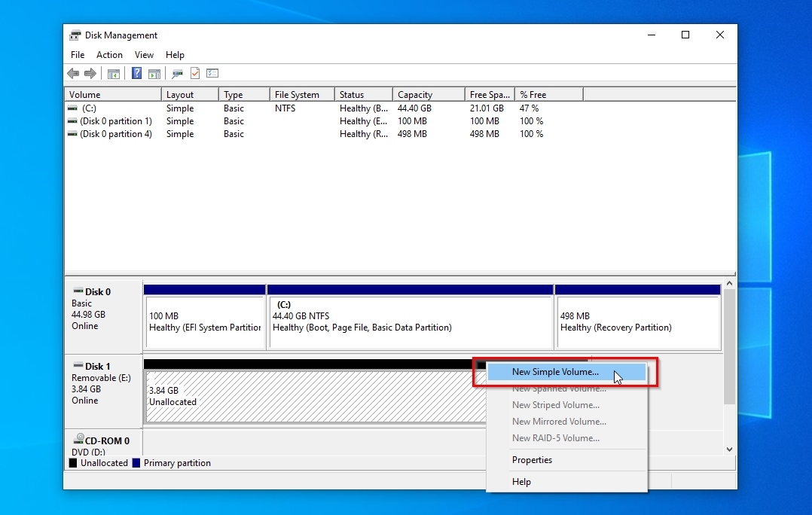Click the NTFS cell in the (C:) row
This screenshot has width=812, height=515.
click(x=285, y=108)
